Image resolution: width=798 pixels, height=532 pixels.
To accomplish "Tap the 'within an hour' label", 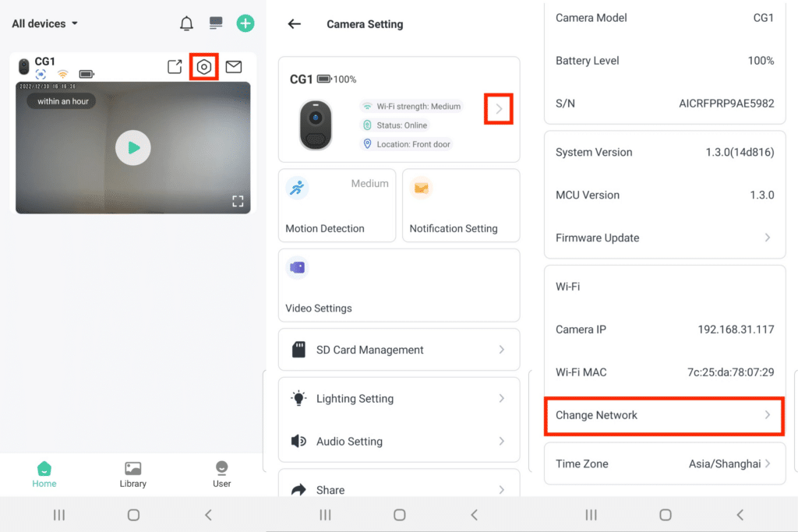I will (x=63, y=101).
